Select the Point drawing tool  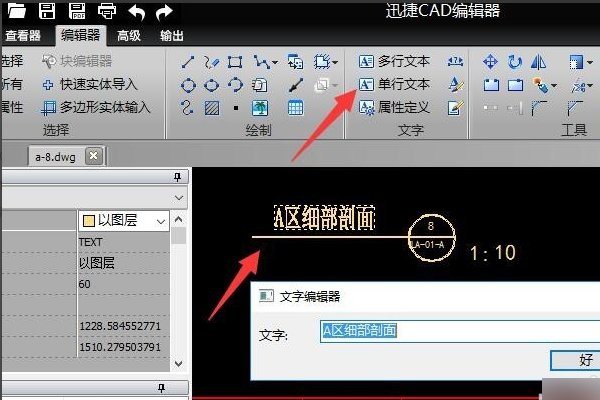(236, 108)
